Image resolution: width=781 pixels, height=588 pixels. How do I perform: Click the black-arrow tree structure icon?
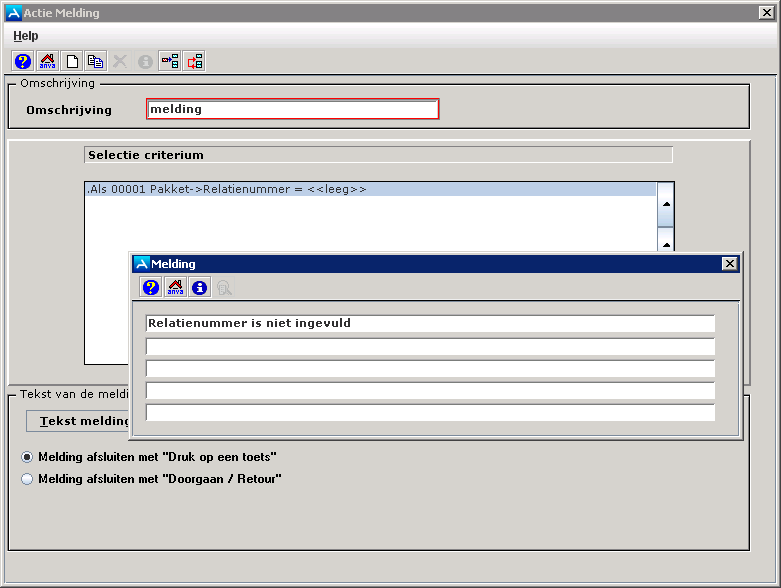pyautogui.click(x=170, y=61)
